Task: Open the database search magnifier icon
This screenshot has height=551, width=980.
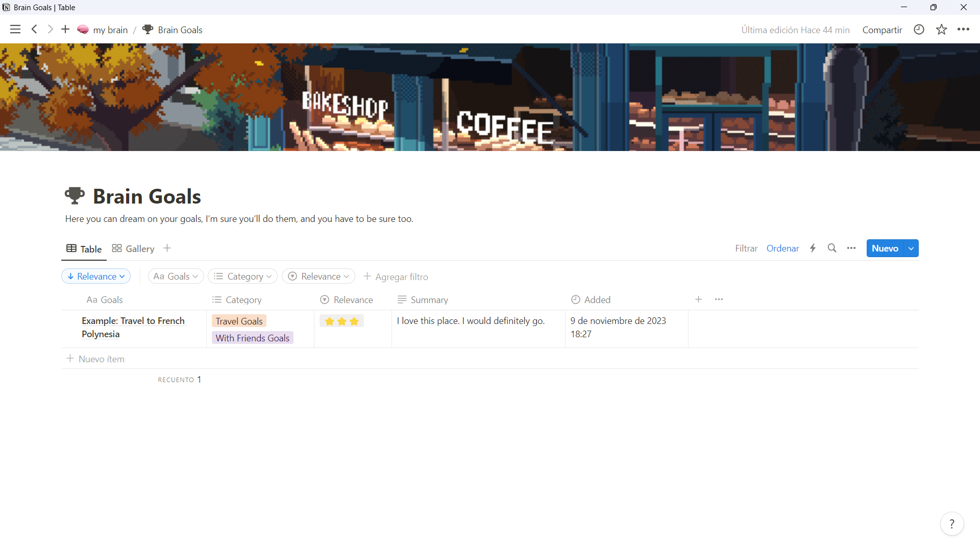Action: pyautogui.click(x=832, y=248)
